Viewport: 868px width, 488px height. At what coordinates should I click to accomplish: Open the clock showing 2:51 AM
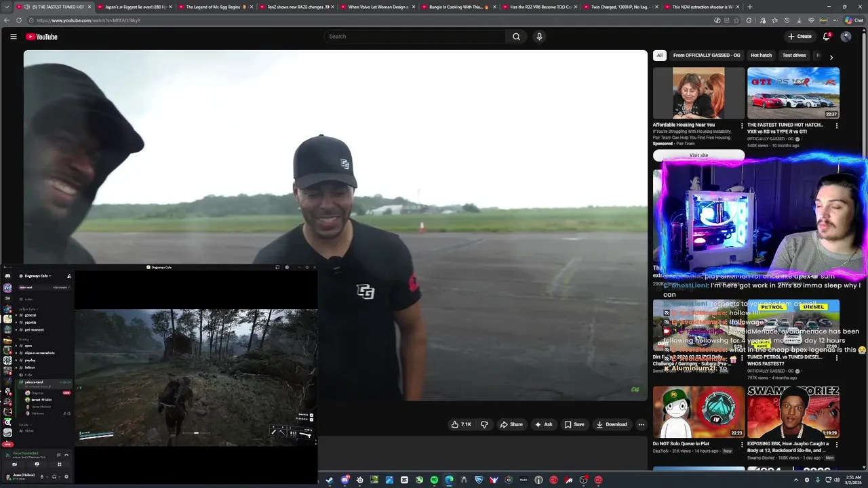(854, 480)
